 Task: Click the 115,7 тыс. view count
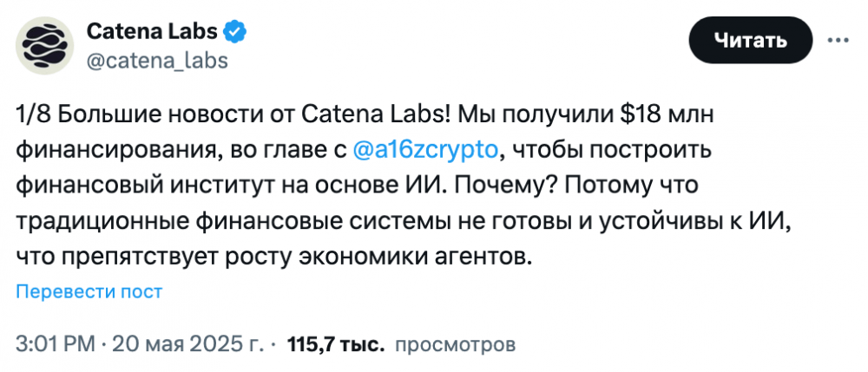(x=335, y=345)
